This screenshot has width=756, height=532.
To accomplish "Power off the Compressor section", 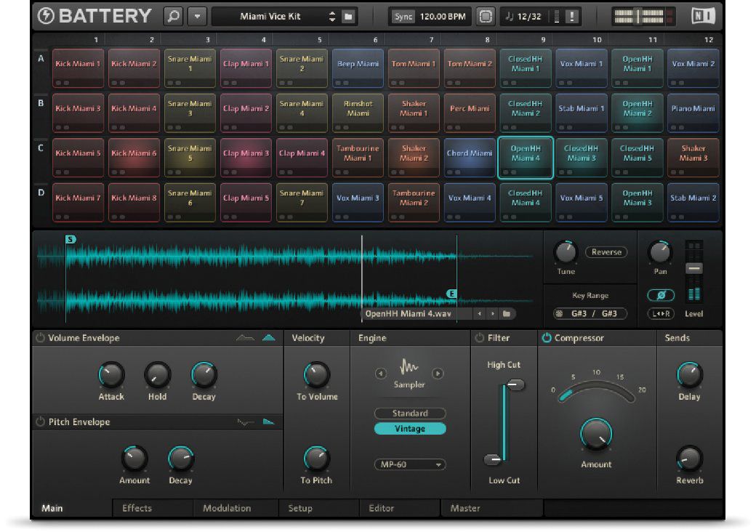I will (x=547, y=337).
